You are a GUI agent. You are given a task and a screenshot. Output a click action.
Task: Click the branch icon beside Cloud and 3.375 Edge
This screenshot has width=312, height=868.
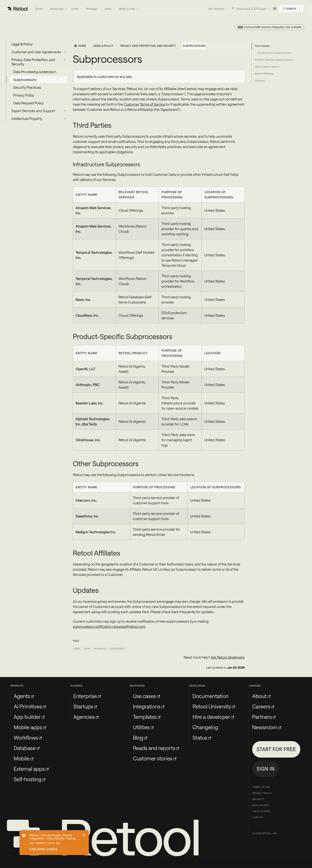[x=233, y=9]
